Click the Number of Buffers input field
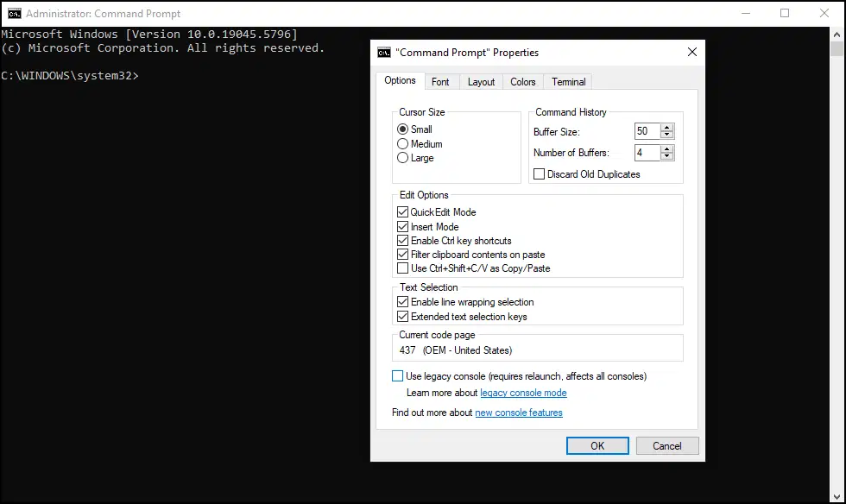Viewport: 846px width, 504px height. [x=647, y=153]
